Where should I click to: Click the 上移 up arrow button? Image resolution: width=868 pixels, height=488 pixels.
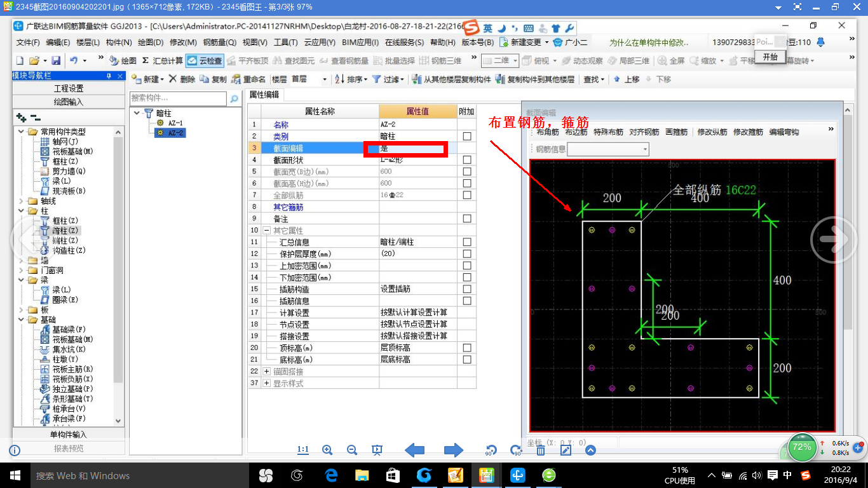pyautogui.click(x=627, y=79)
